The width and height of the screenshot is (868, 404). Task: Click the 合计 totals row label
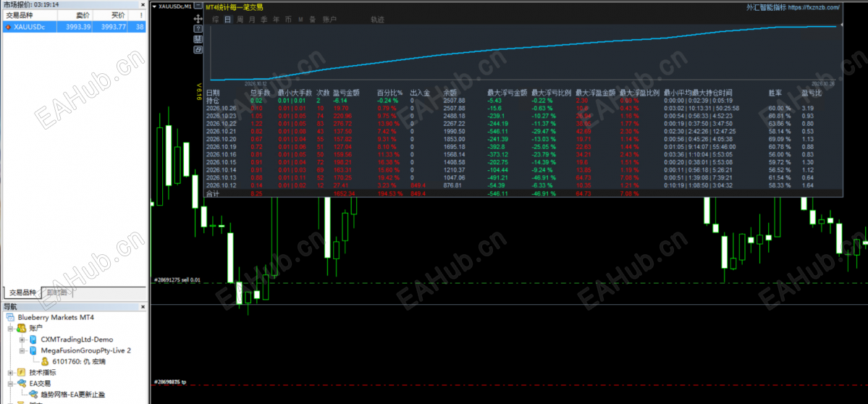(x=213, y=194)
